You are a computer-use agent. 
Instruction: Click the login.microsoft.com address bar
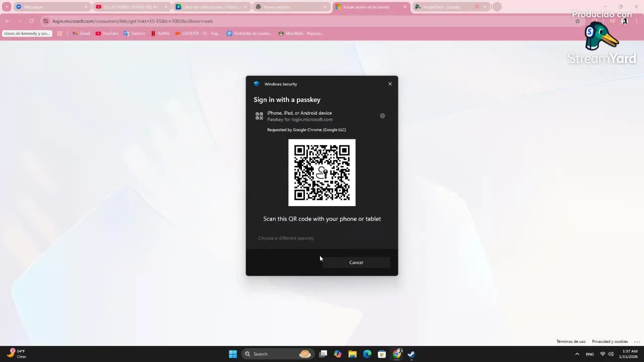coord(302,21)
